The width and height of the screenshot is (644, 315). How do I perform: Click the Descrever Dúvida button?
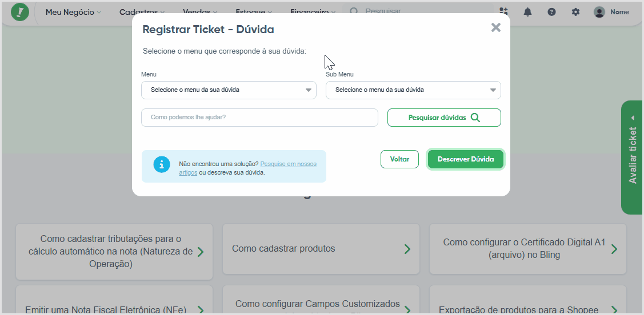[466, 159]
